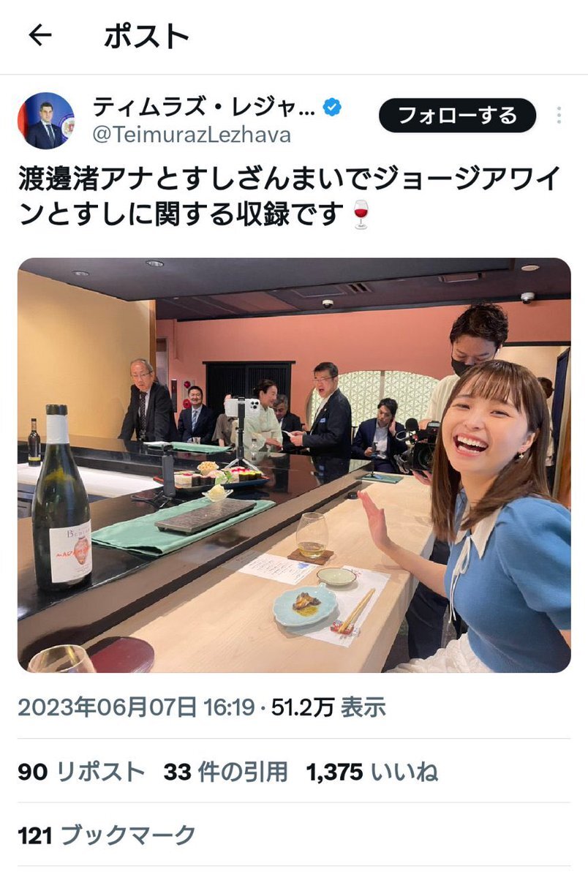Open the @TeimurazLezhava handle
The image size is (588, 877).
192,135
